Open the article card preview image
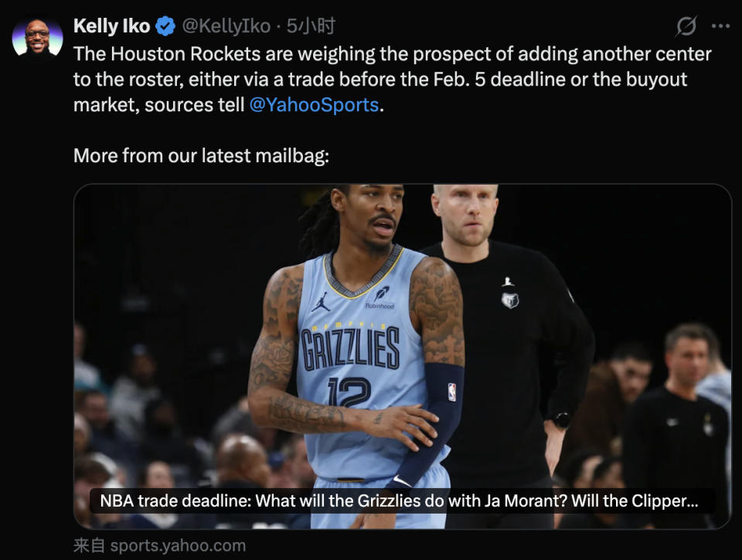 coord(403,356)
